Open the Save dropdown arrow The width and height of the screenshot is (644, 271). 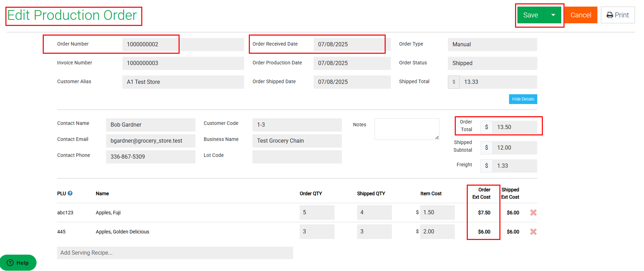[553, 15]
